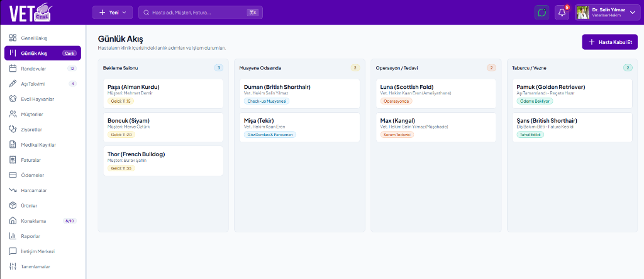Open Ziyaretler stethoscope icon

[x=13, y=129]
